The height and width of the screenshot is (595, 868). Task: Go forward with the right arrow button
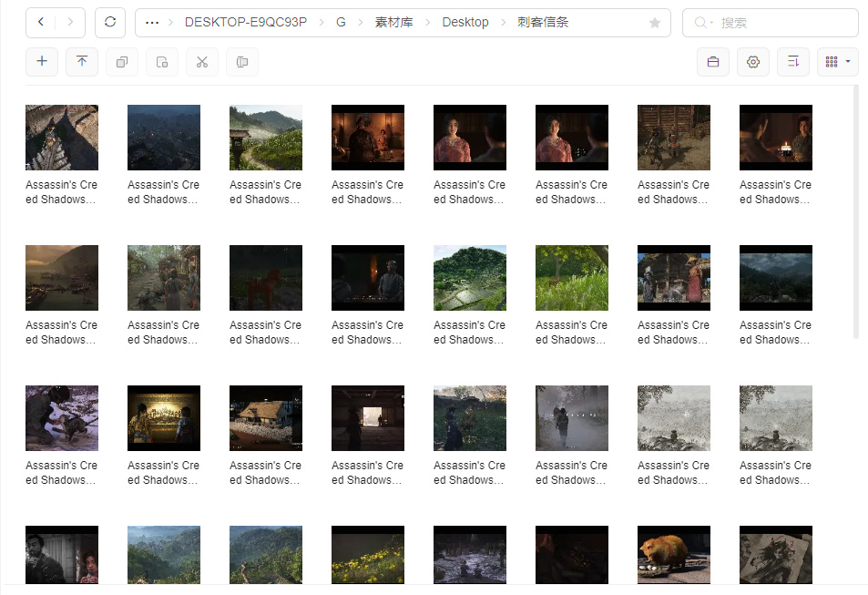tap(70, 22)
